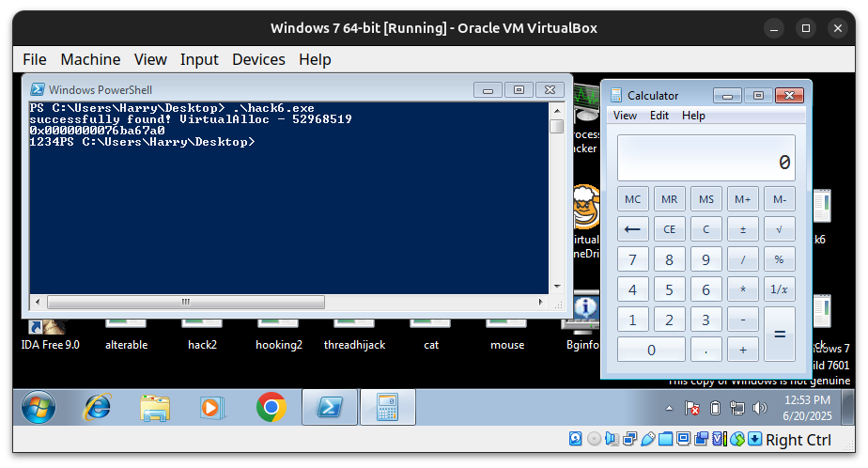Click PowerShell horizontal scrollbar thumb
This screenshot has width=868, height=468.
coord(186,302)
